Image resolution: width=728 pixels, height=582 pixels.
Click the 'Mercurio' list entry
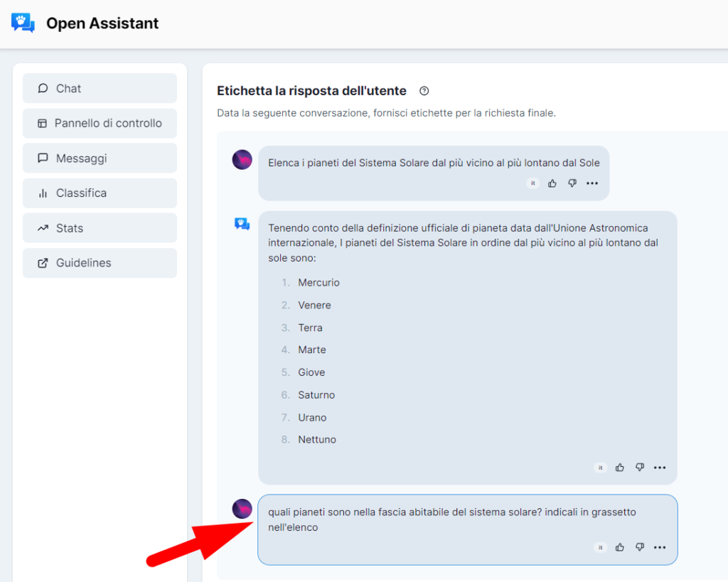click(x=319, y=283)
